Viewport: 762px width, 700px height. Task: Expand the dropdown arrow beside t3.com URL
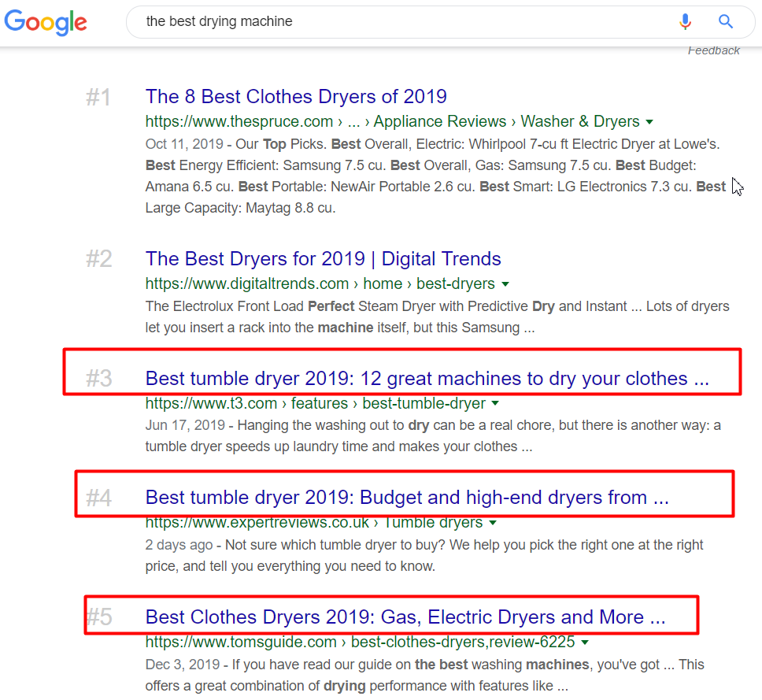pos(495,403)
